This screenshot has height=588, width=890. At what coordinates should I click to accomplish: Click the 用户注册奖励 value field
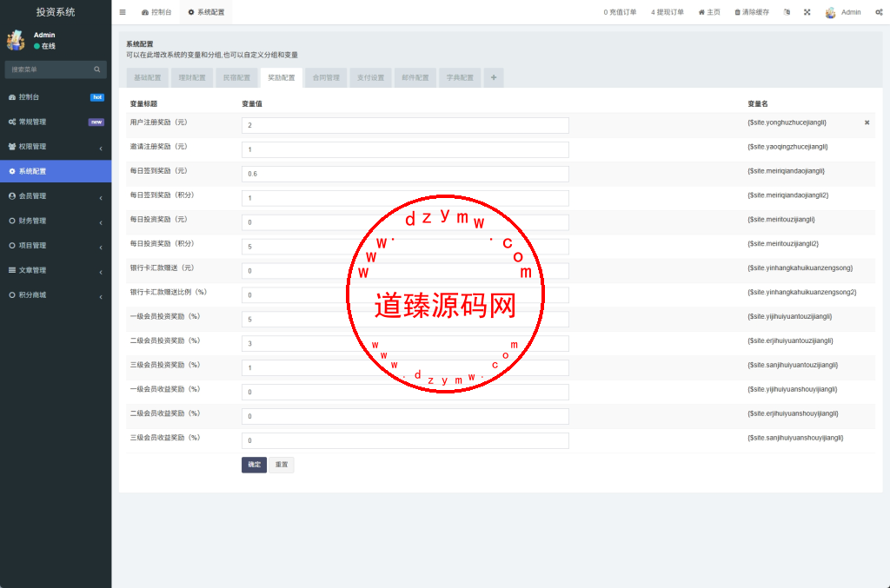pyautogui.click(x=405, y=125)
